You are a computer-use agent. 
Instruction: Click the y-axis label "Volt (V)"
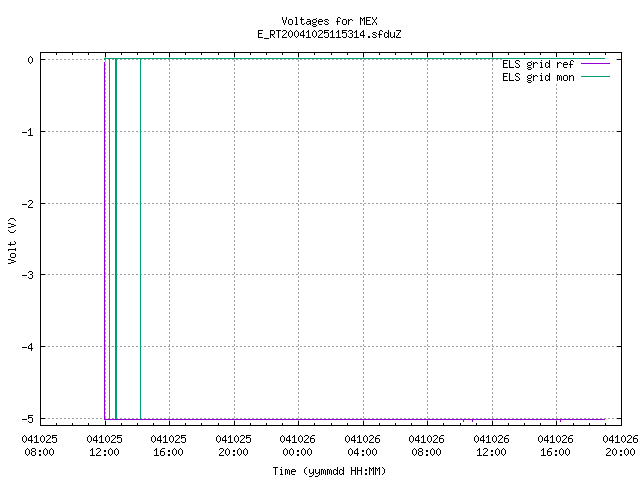(12, 240)
